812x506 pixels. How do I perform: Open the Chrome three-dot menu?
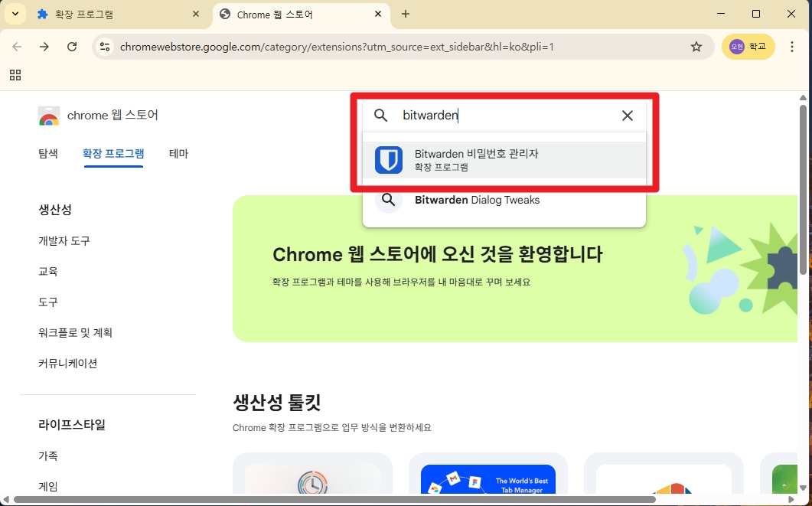(792, 47)
